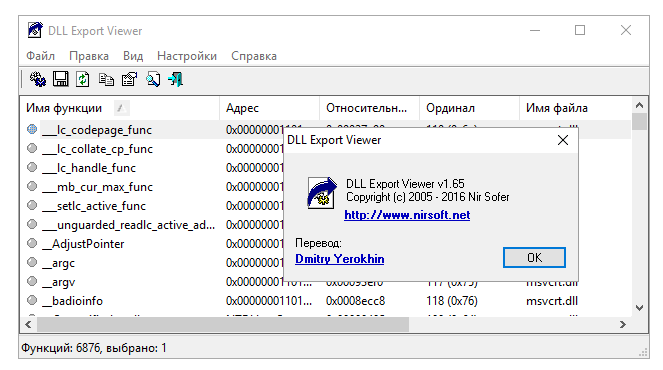Click the bullet icon beside _AdjustPointer

pyautogui.click(x=32, y=243)
